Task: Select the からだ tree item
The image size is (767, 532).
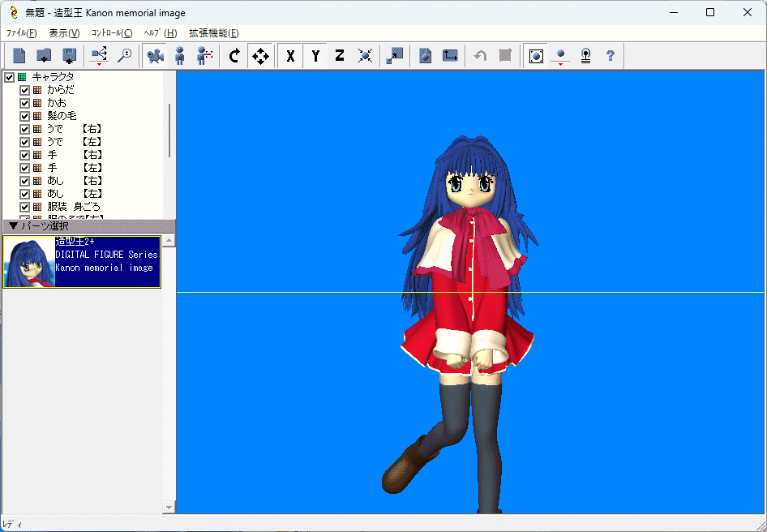Action: pyautogui.click(x=61, y=90)
